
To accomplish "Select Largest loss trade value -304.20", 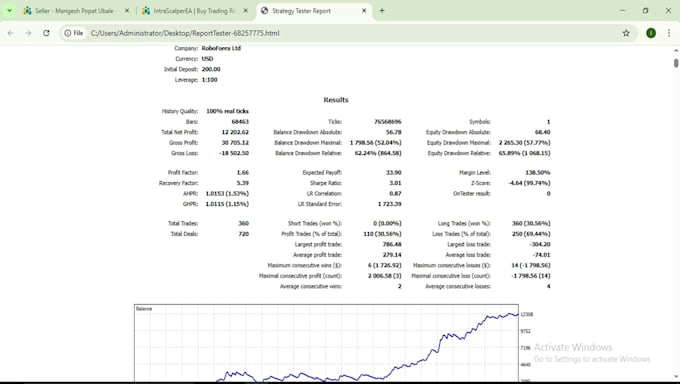I will point(540,245).
